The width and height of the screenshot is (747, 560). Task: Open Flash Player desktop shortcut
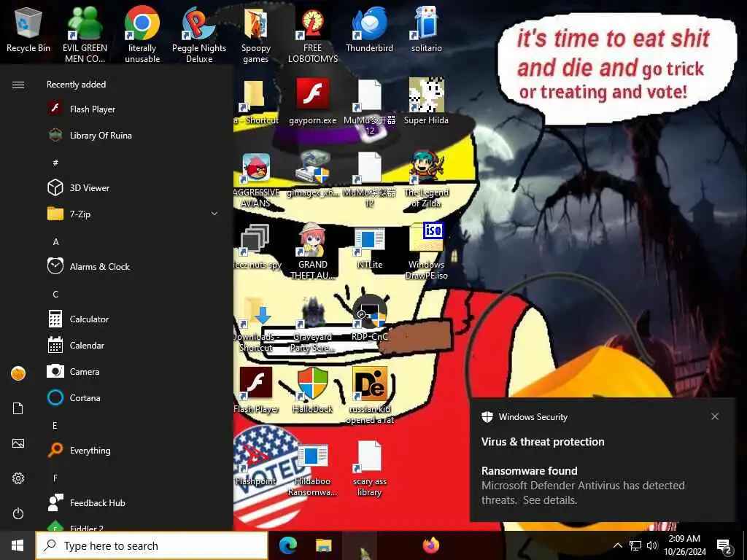(256, 391)
